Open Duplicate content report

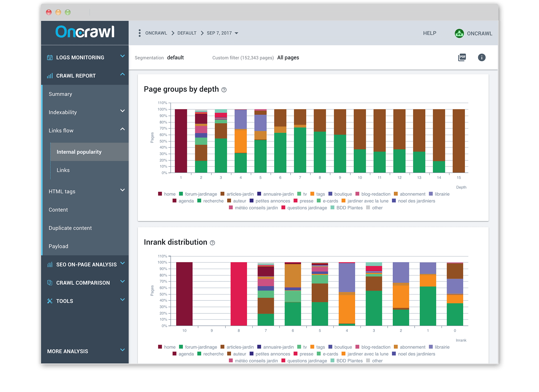point(70,228)
